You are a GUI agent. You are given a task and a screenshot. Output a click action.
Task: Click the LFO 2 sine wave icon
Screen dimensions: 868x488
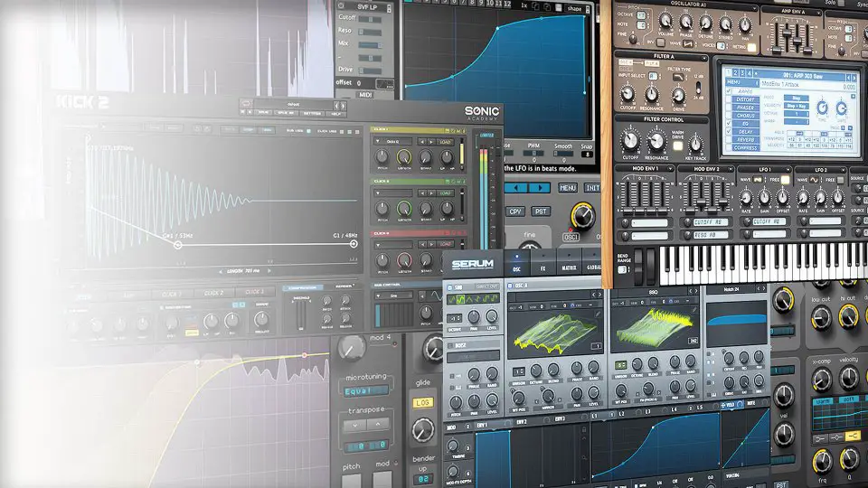click(815, 181)
